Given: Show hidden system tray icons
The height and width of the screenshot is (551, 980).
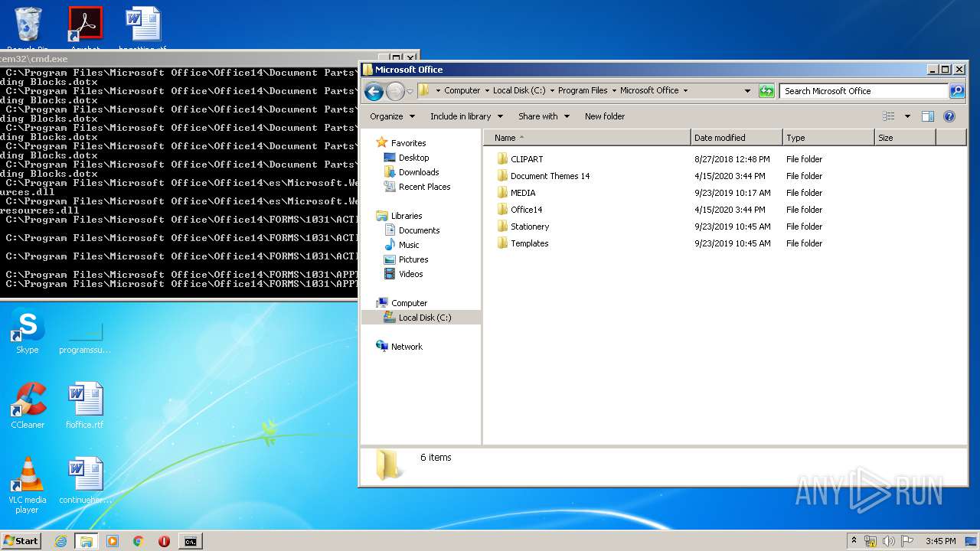Looking at the screenshot, I should [x=854, y=540].
